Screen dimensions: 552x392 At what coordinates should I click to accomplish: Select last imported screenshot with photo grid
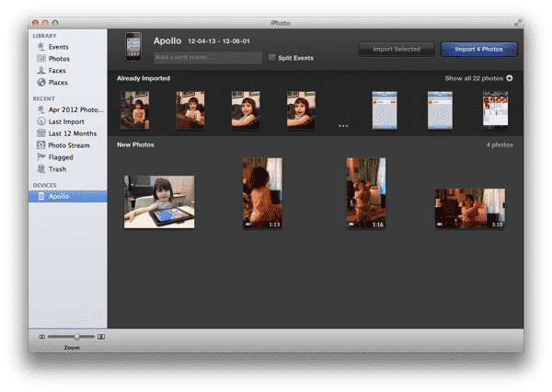click(495, 110)
